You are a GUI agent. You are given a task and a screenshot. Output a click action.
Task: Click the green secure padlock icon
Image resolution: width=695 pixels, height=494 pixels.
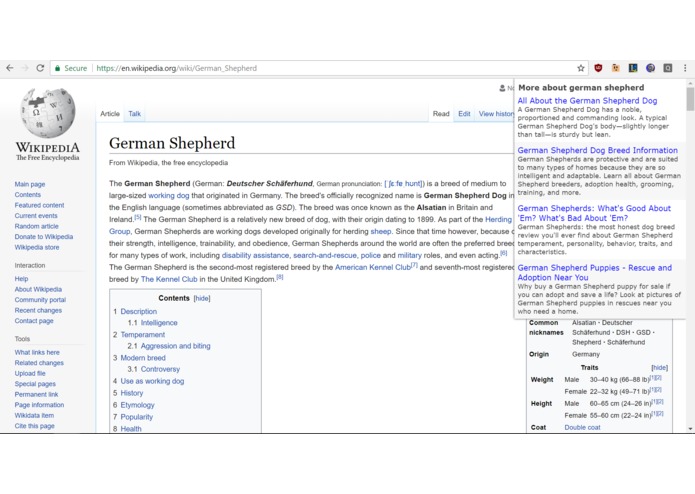(x=57, y=68)
